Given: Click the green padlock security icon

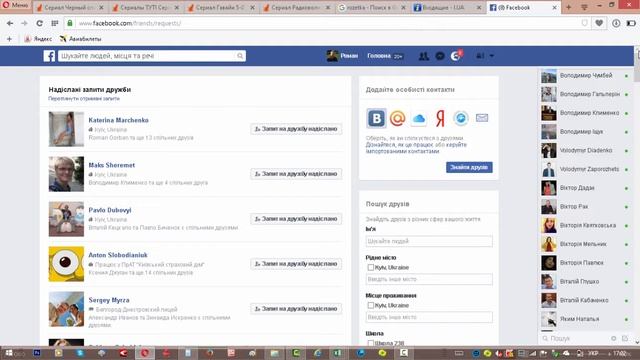Looking at the screenshot, I should [x=70, y=23].
